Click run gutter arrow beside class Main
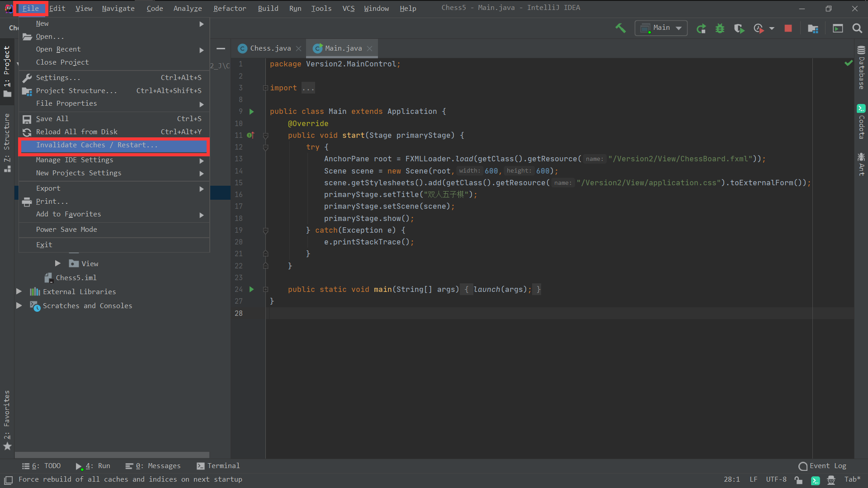 (252, 112)
